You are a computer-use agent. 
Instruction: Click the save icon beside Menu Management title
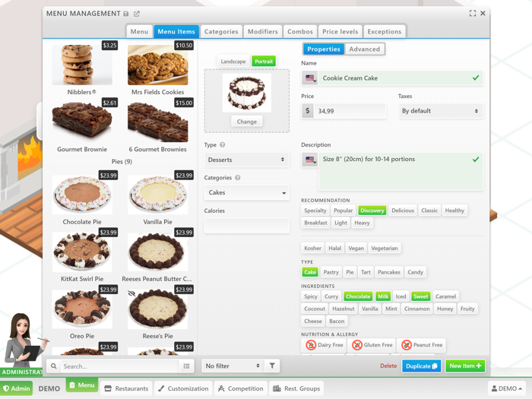[x=126, y=14]
